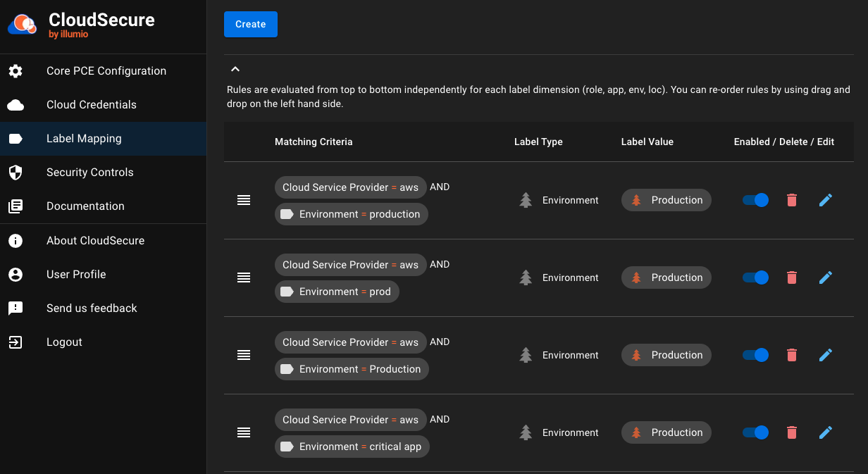Screen dimensions: 868x474
Task: Select Security Controls in the sidebar menu
Action: [89, 172]
